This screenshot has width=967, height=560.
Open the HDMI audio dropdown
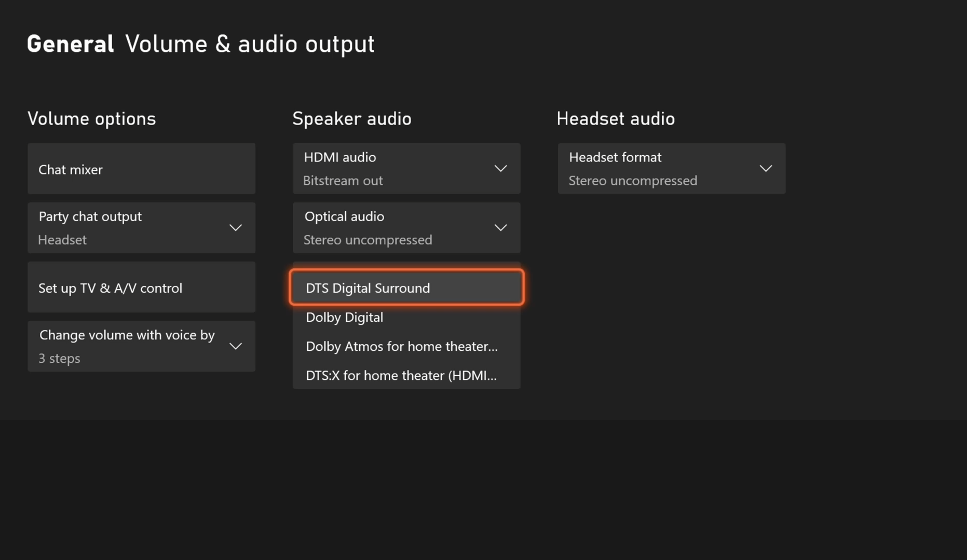coord(406,168)
